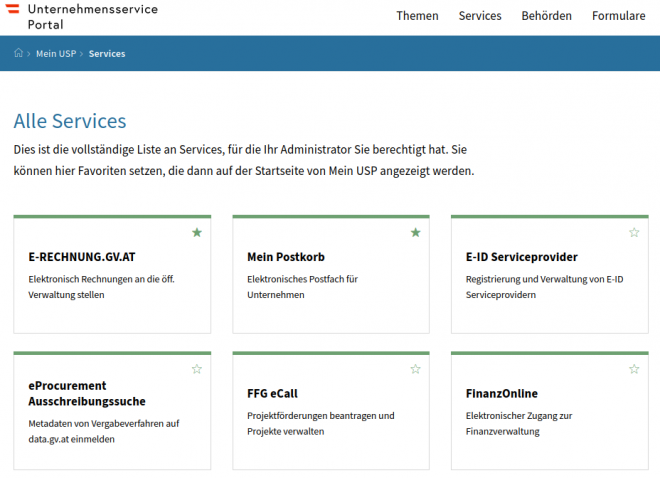Click the intro paragraph 'Dies ist die vollständige Liste'
The width and height of the screenshot is (660, 478).
(x=244, y=160)
